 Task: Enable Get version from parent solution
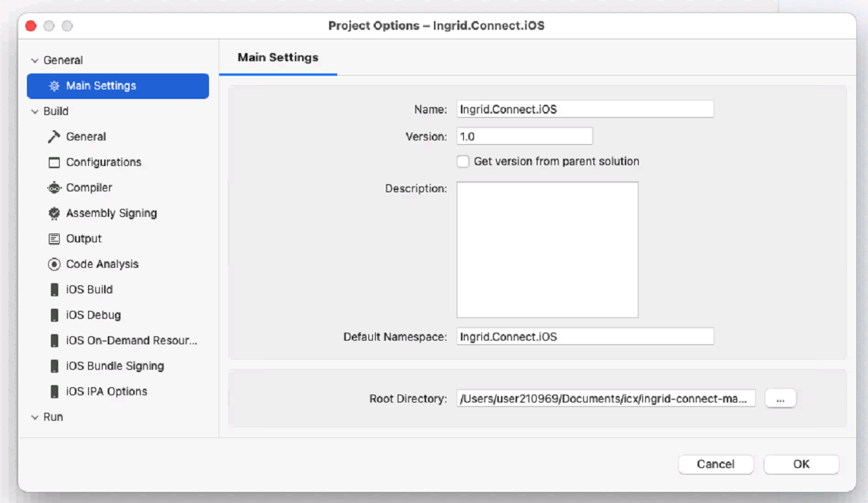[x=463, y=161]
